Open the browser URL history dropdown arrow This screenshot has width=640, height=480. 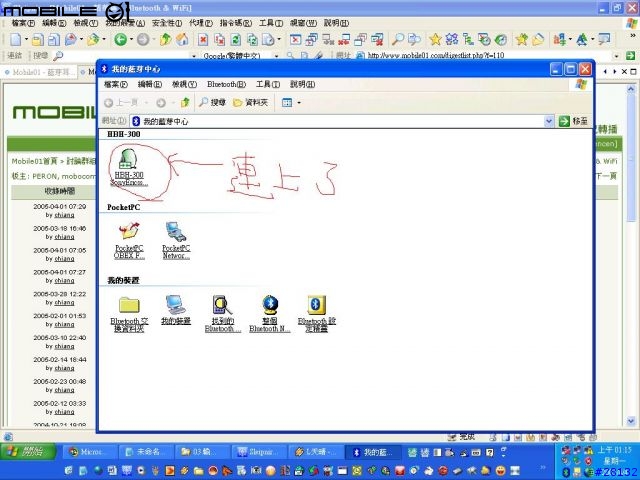[616, 56]
